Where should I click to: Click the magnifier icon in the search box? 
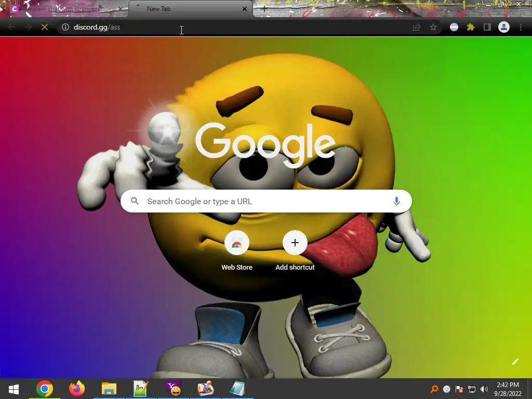tap(135, 201)
